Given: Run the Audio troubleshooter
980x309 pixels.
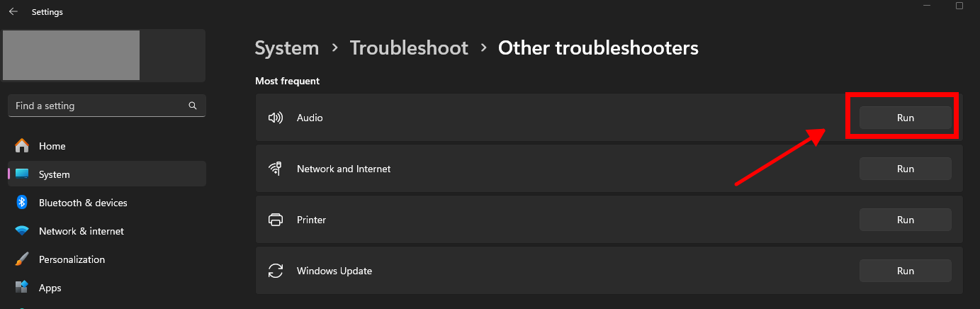Looking at the screenshot, I should pos(905,118).
